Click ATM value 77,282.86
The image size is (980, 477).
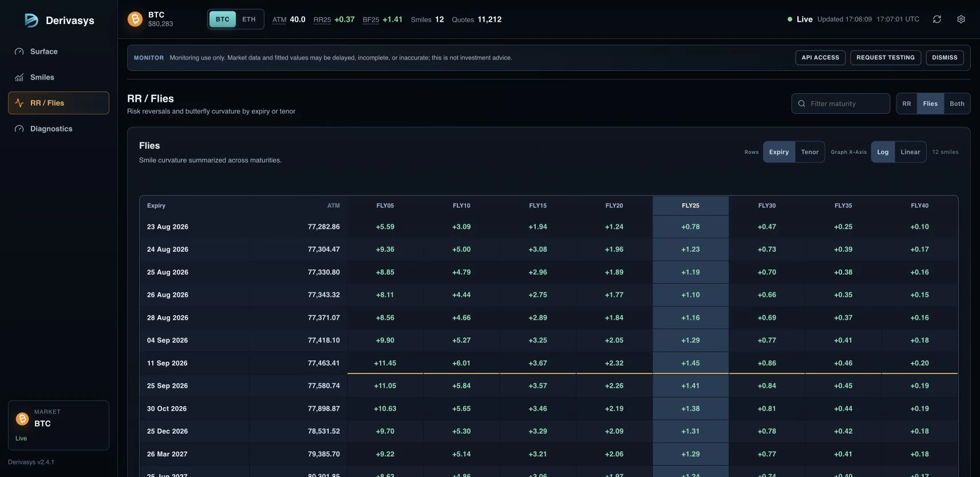(x=323, y=226)
